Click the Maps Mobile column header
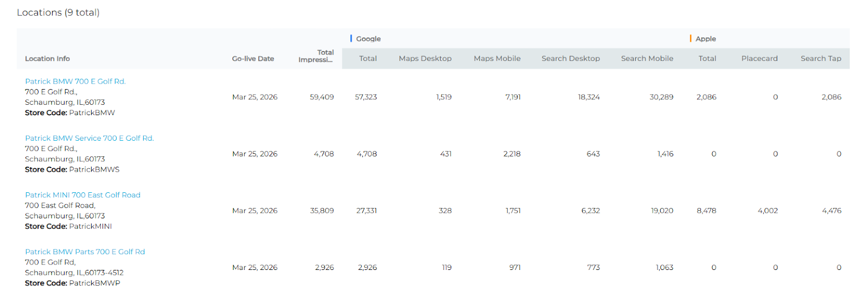This screenshot has width=868, height=296. 497,59
